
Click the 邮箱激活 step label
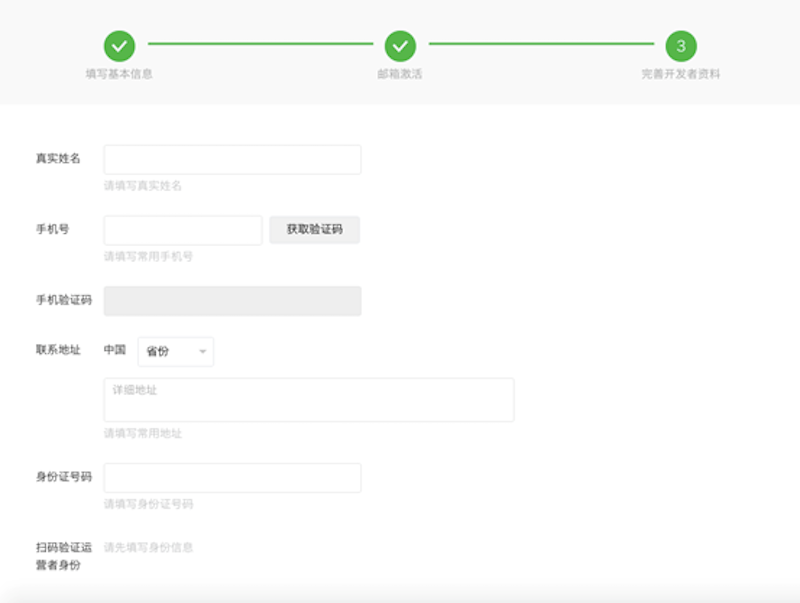pyautogui.click(x=402, y=73)
